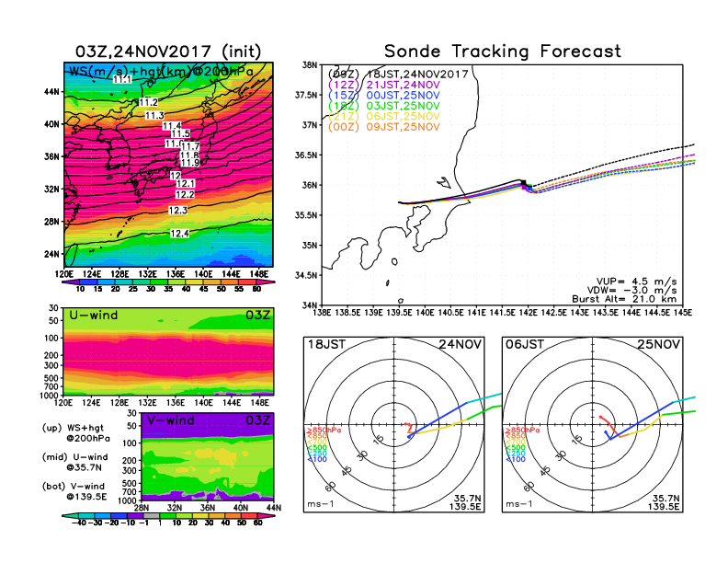Click the red low-level curve in 06JST hodograph
The height and width of the screenshot is (563, 728).
(609, 423)
